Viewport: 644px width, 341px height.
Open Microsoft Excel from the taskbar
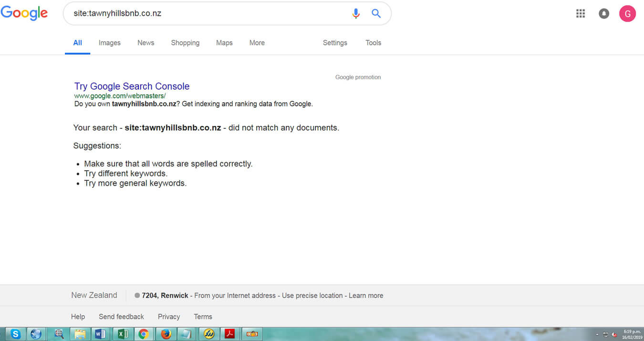(123, 334)
